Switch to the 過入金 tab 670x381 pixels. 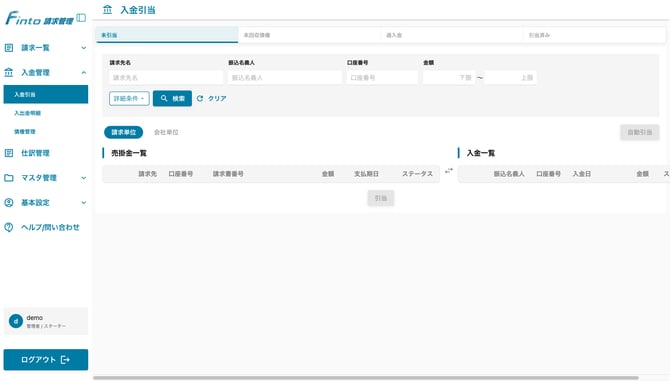click(452, 35)
